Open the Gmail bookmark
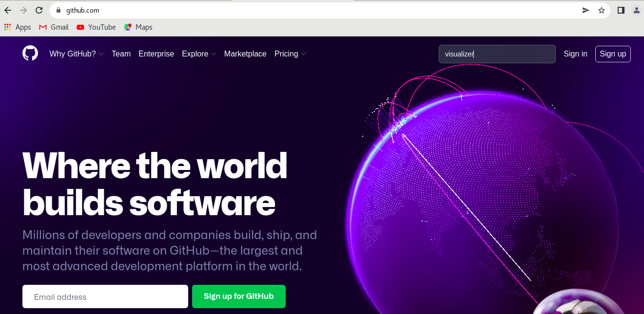Viewport: 644px width, 314px height. click(x=54, y=27)
